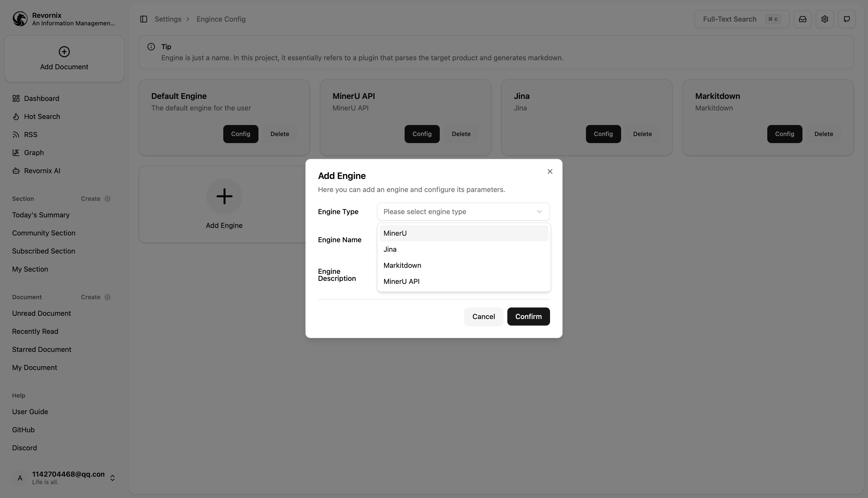Pick the MinerU API option
This screenshot has height=498, width=868.
(x=463, y=281)
